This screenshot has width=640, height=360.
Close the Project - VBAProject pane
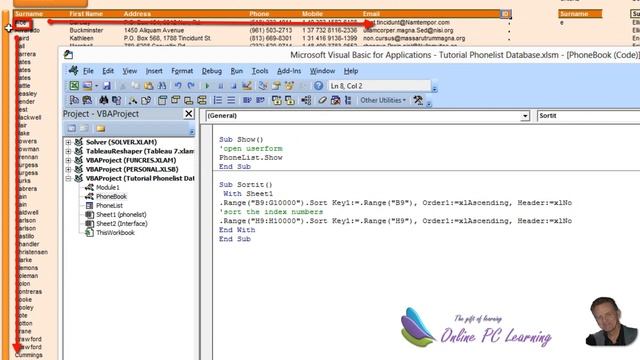189,114
